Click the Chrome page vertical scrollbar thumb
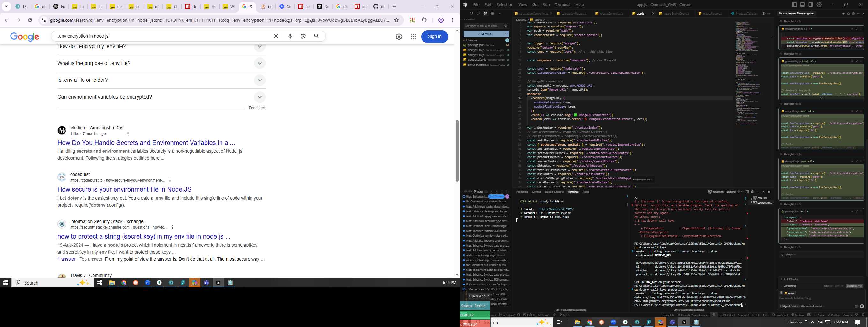 click(x=457, y=151)
